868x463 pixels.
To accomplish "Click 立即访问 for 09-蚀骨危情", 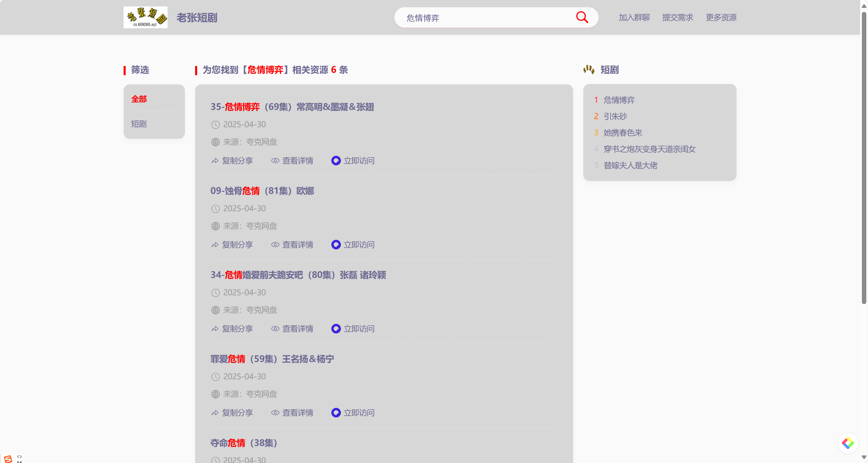I will point(359,245).
